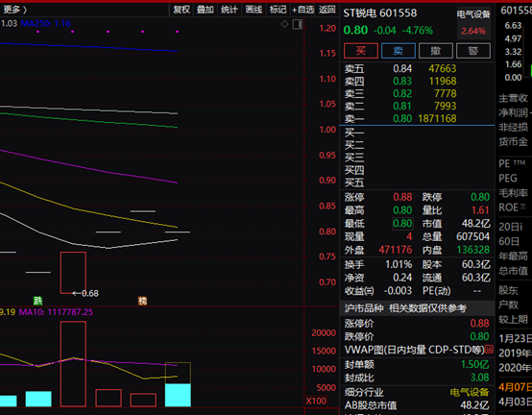Click the 外盘 value 471176
This screenshot has width=532, height=415.
pyautogui.click(x=396, y=250)
